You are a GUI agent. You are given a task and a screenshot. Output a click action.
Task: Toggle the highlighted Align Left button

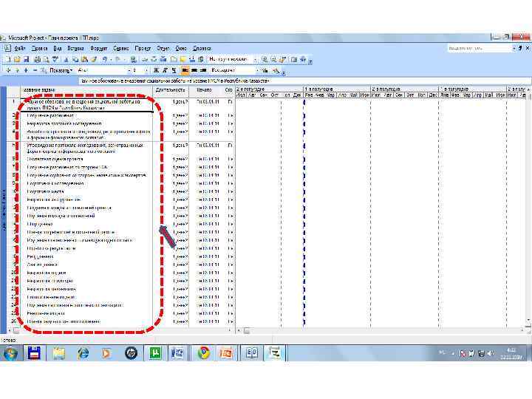tap(185, 70)
